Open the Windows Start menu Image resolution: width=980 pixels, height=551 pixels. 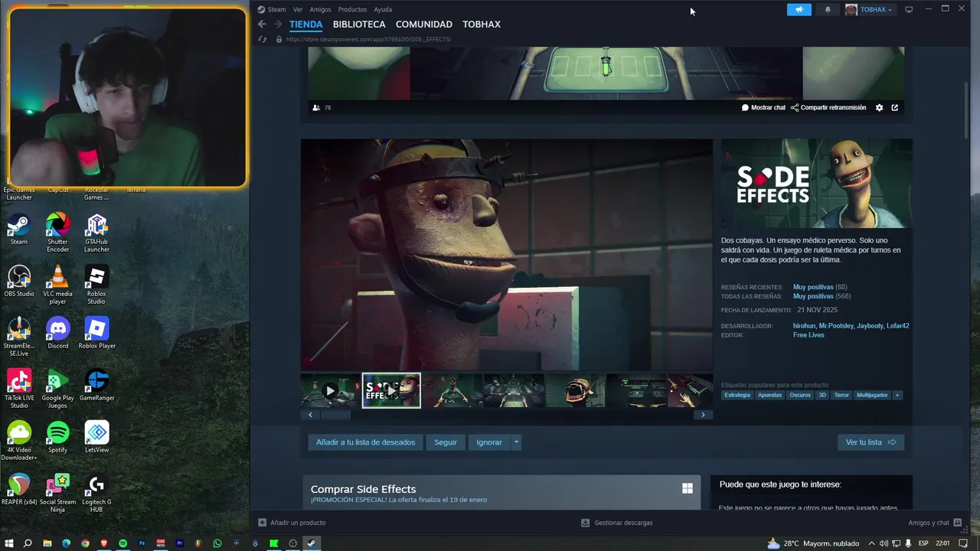(9, 543)
